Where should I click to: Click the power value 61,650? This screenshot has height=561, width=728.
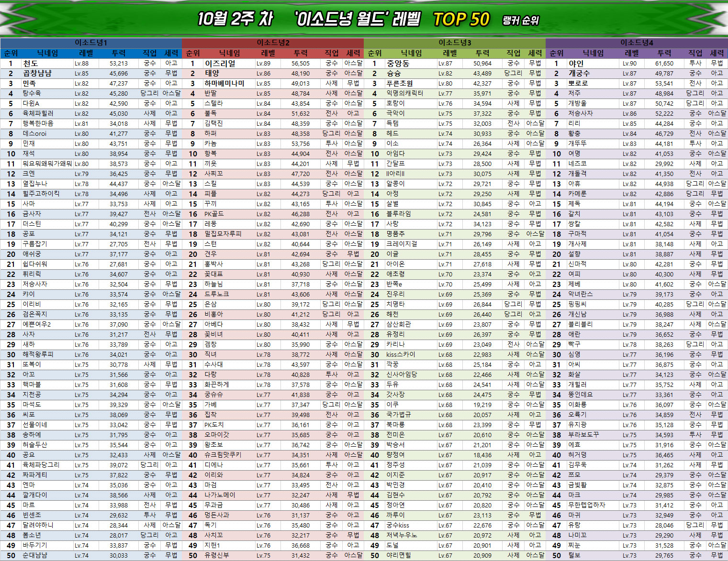click(x=664, y=63)
